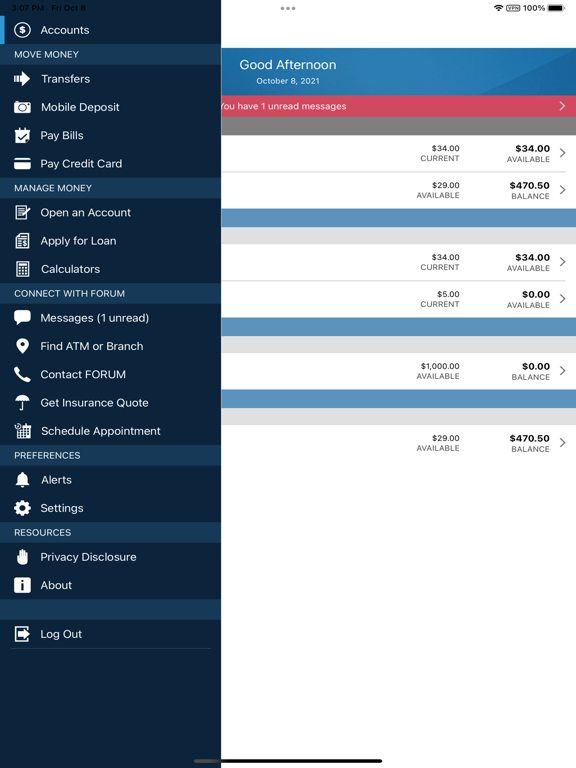576x768 pixels.
Task: Open Messages (1 unread)
Action: pos(110,318)
